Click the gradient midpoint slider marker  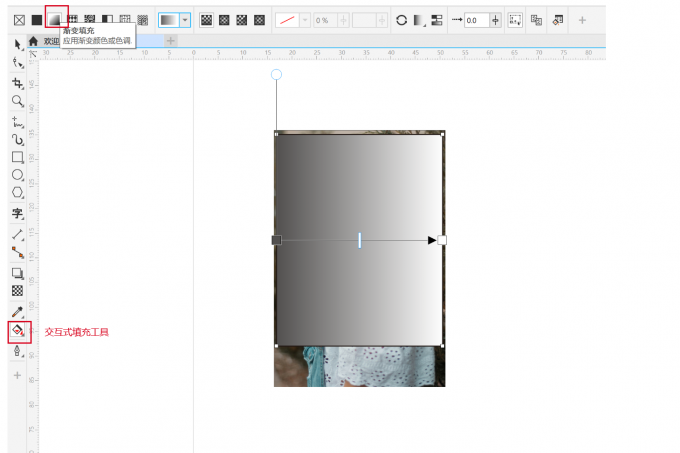(360, 240)
